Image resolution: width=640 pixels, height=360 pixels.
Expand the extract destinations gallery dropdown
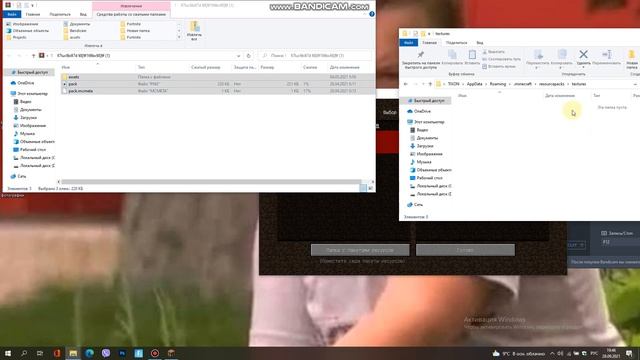point(179,37)
